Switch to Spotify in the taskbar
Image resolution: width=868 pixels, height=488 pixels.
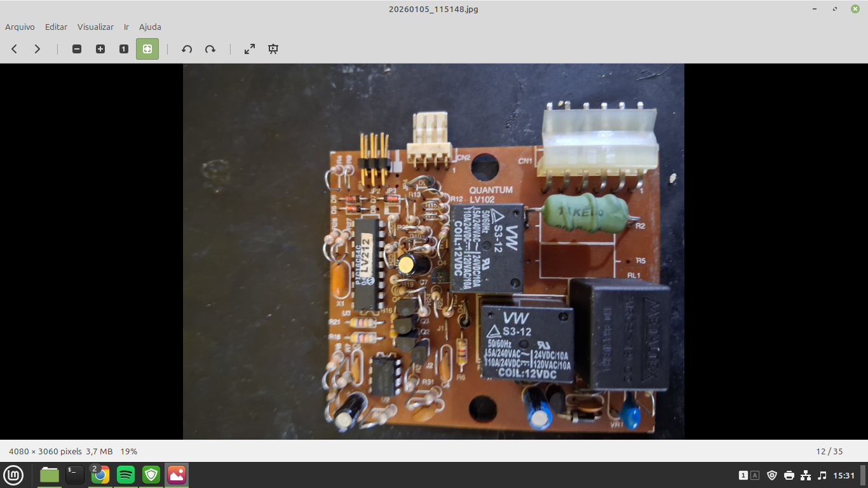[126, 475]
